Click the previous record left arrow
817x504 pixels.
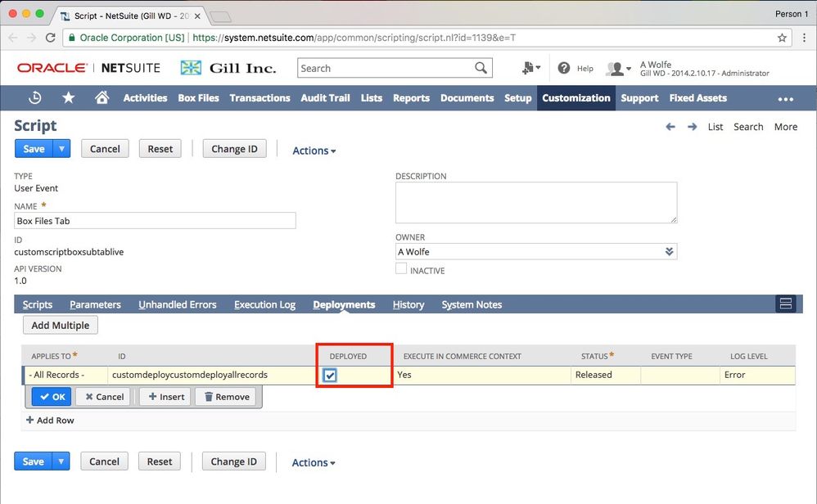coord(670,127)
